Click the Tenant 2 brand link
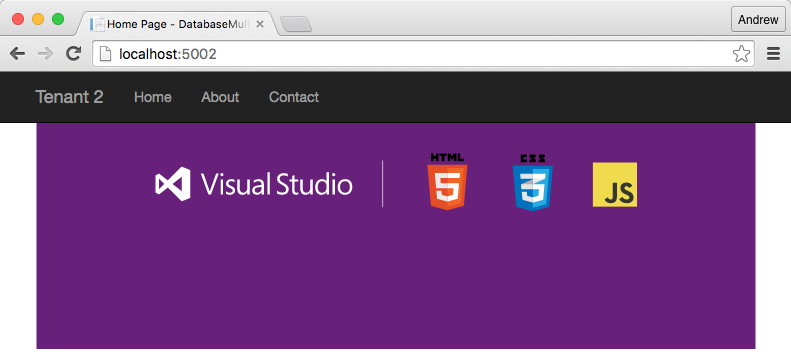This screenshot has height=362, width=791. point(70,97)
